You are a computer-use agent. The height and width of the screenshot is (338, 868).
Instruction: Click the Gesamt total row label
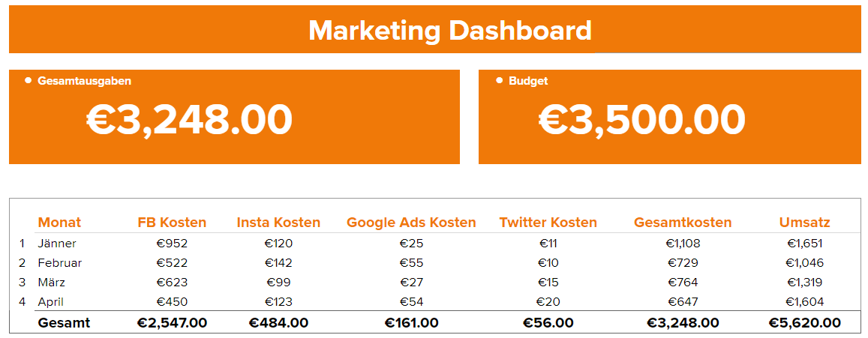(x=64, y=323)
